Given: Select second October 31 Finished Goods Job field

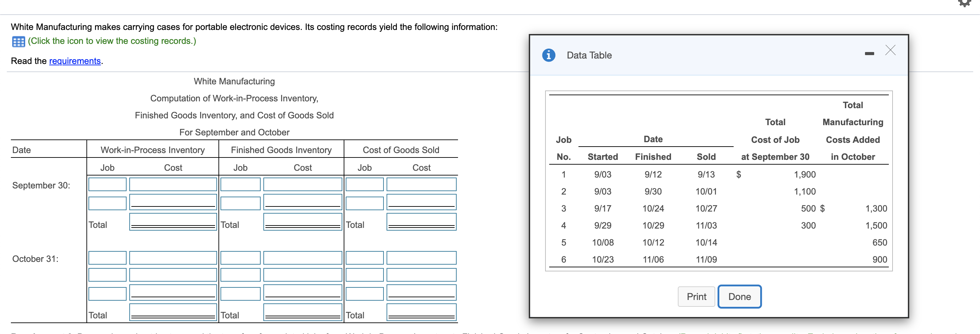Looking at the screenshot, I should pyautogui.click(x=241, y=275).
